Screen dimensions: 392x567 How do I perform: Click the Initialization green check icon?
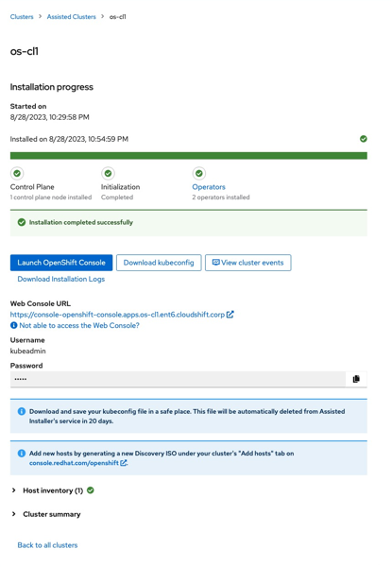[x=108, y=173]
